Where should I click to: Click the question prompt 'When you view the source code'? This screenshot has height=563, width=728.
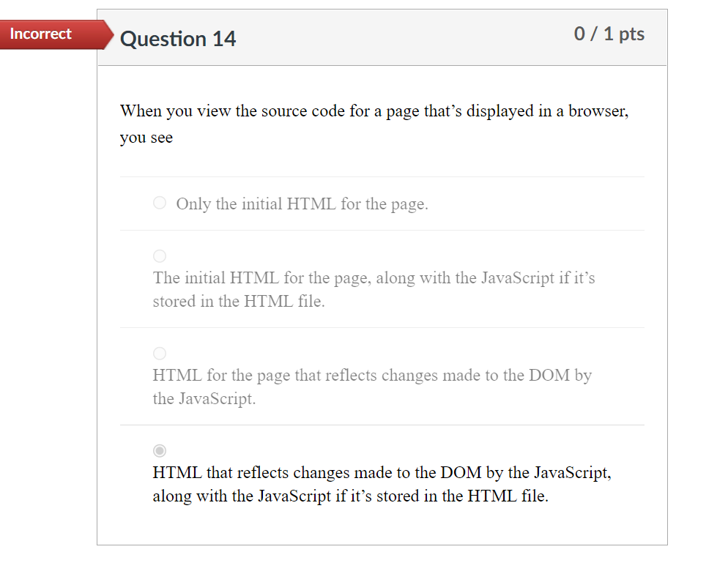(374, 124)
